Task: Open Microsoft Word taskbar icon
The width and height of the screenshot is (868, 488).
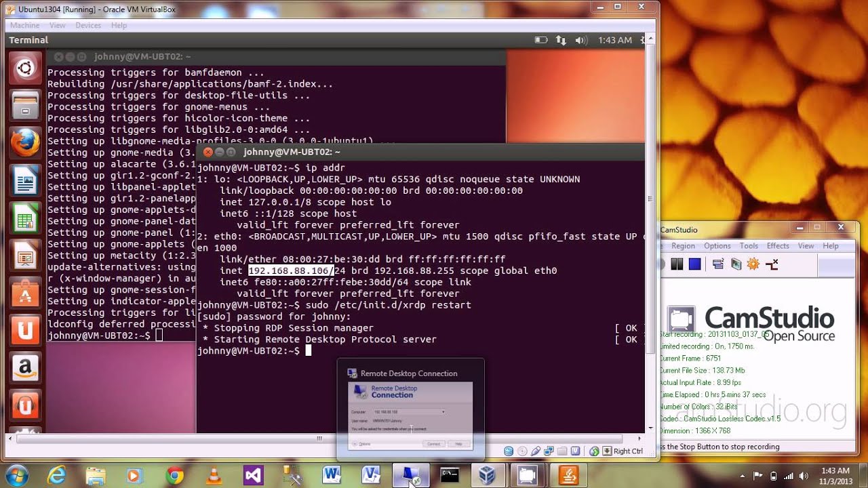Action: point(332,476)
